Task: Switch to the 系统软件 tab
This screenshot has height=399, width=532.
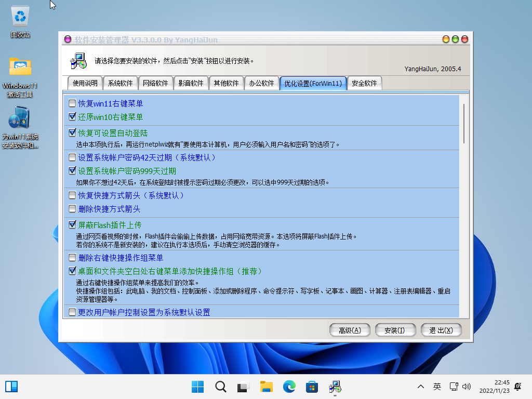Action: pos(121,83)
